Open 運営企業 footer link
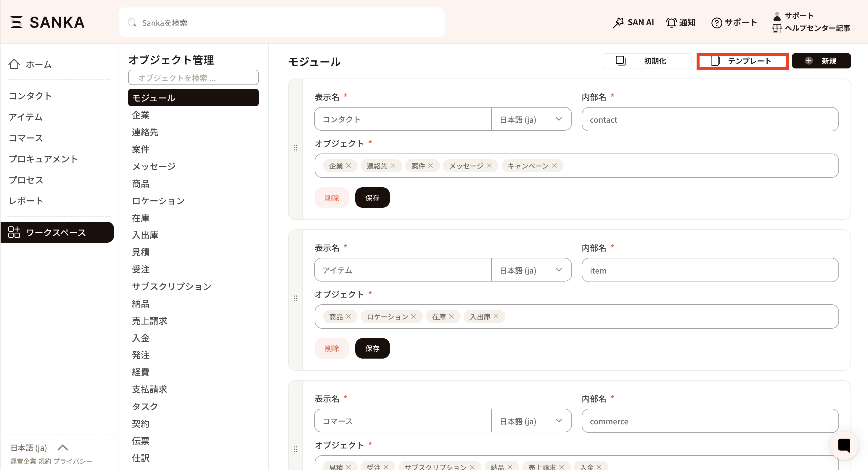This screenshot has height=470, width=868. [23, 461]
